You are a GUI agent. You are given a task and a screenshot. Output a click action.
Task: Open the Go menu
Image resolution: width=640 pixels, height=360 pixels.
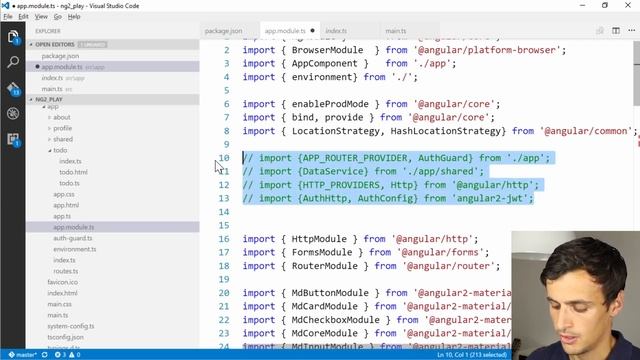(58, 17)
